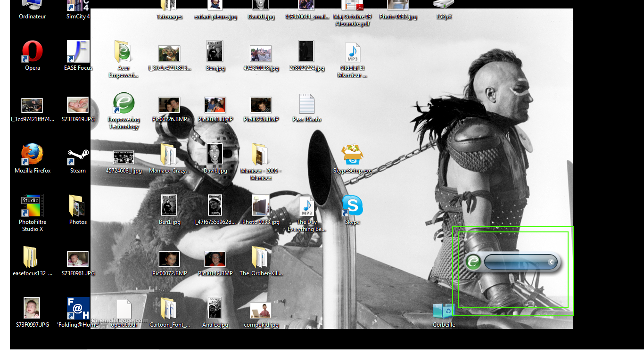This screenshot has width=644, height=362.
Task: Select the 459470644_smal... image file
Action: click(x=306, y=5)
